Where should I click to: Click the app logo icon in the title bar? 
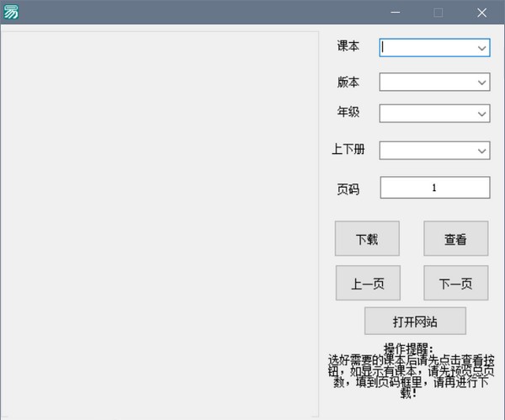click(x=11, y=13)
